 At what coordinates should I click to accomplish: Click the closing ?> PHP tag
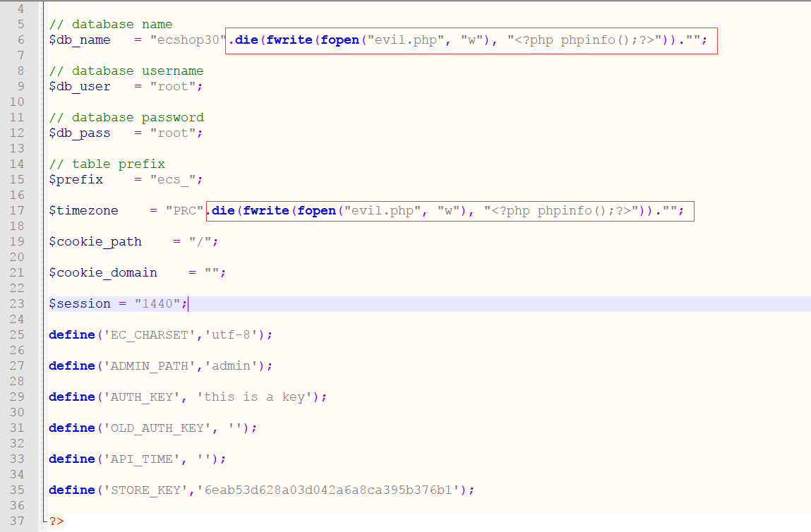tap(56, 521)
